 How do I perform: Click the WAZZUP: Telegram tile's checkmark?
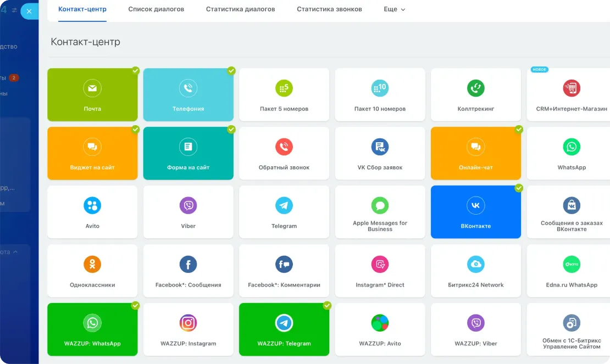[327, 305]
